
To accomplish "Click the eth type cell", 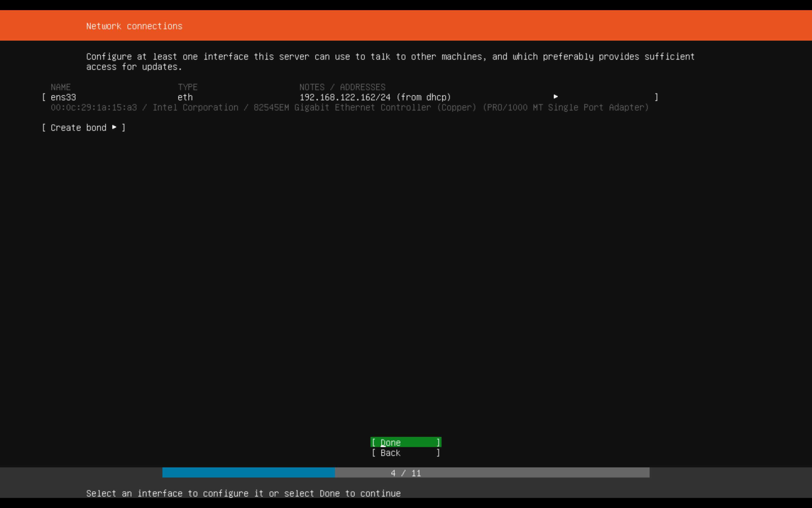I will click(x=185, y=97).
